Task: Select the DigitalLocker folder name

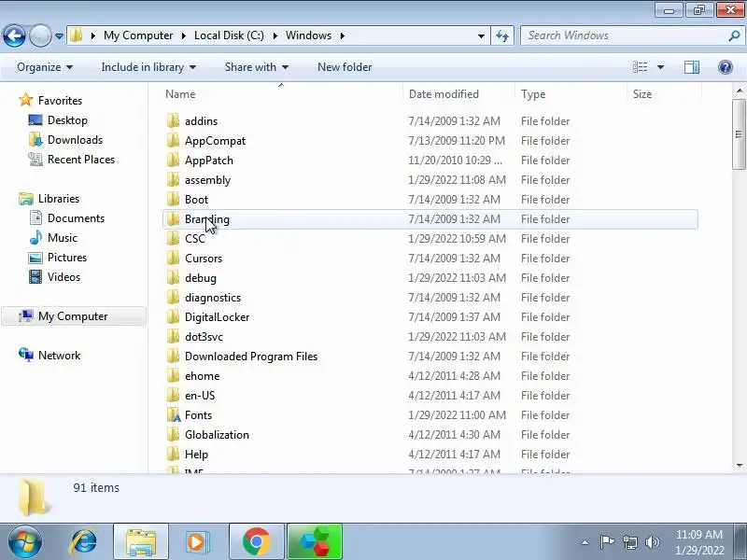Action: point(217,317)
